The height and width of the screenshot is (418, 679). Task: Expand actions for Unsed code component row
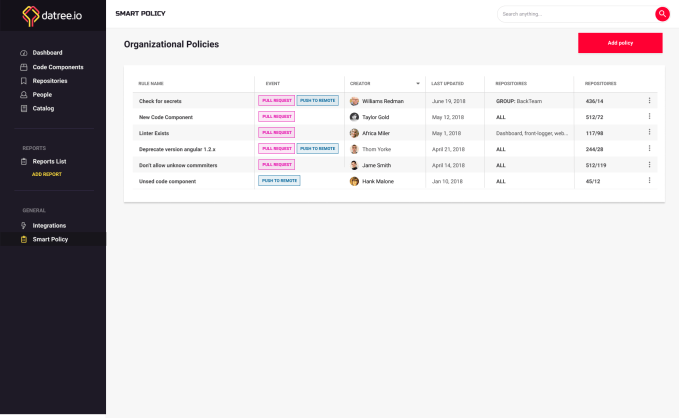coord(649,180)
